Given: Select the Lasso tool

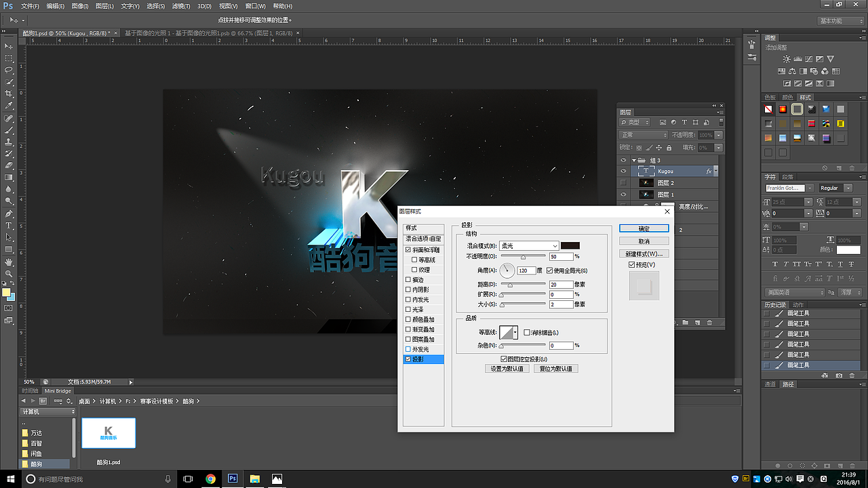Looking at the screenshot, I should pos(9,70).
